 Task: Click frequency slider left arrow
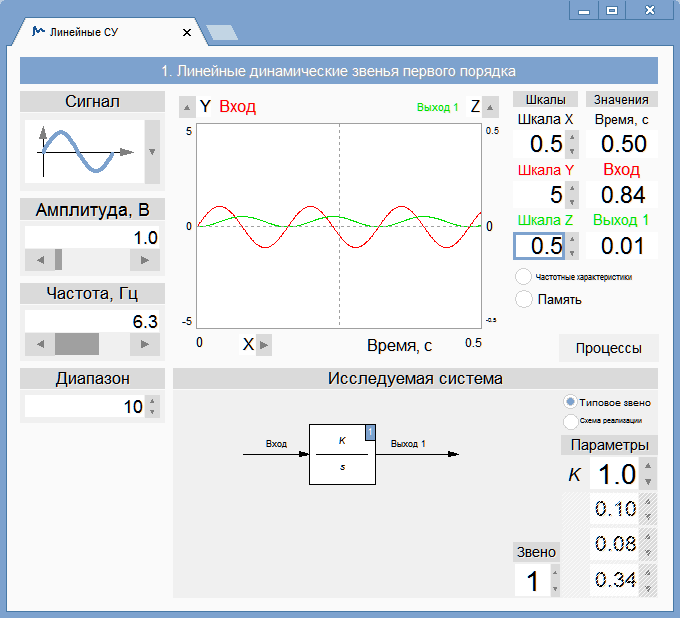40,344
